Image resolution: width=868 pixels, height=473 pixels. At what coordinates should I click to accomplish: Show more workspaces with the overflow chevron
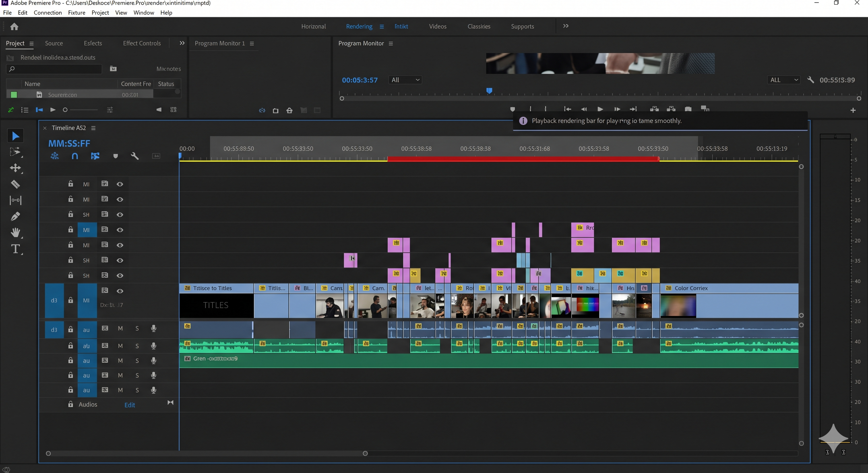click(566, 26)
